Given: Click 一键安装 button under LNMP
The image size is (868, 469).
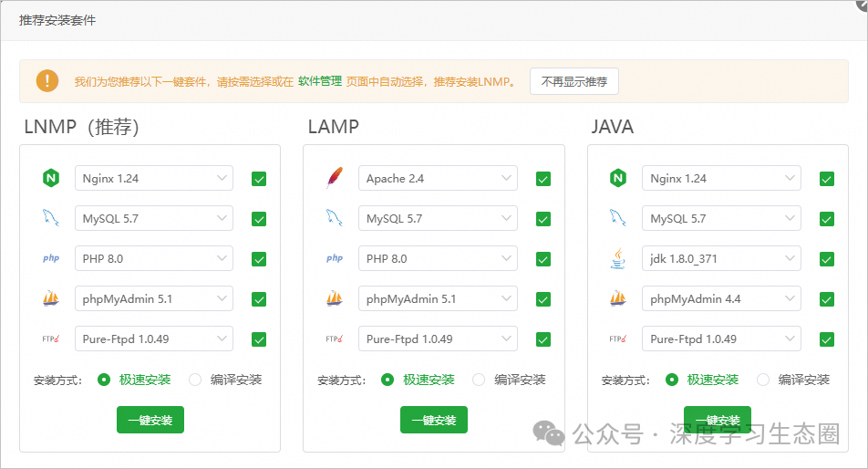Looking at the screenshot, I should click(x=150, y=420).
